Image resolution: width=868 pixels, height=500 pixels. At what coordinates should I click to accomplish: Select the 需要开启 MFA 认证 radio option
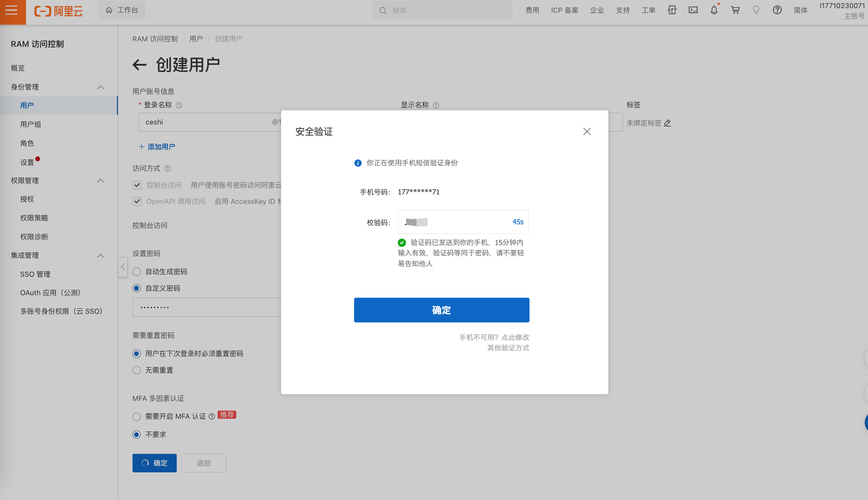click(136, 416)
